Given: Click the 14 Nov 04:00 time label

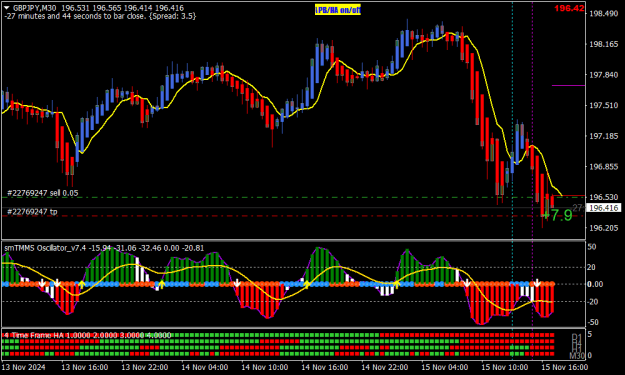Looking at the screenshot, I should pos(205,367).
